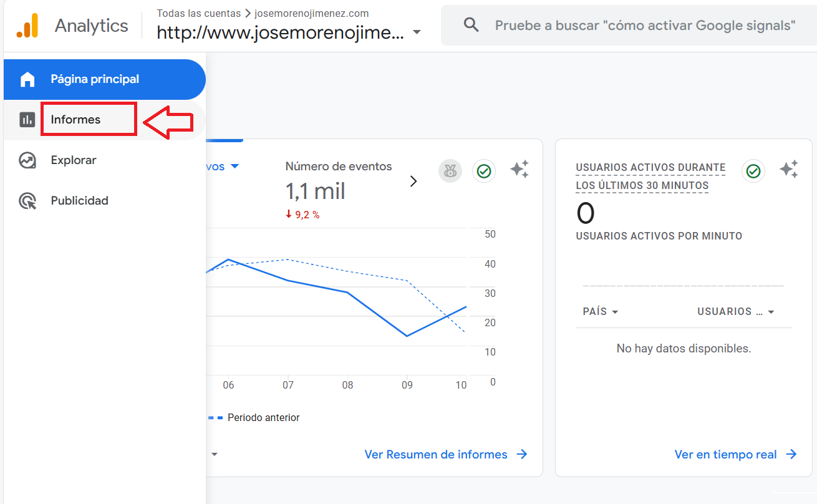Image resolution: width=817 pixels, height=504 pixels.
Task: Click the medal badge icon on chart card
Action: coord(450,170)
